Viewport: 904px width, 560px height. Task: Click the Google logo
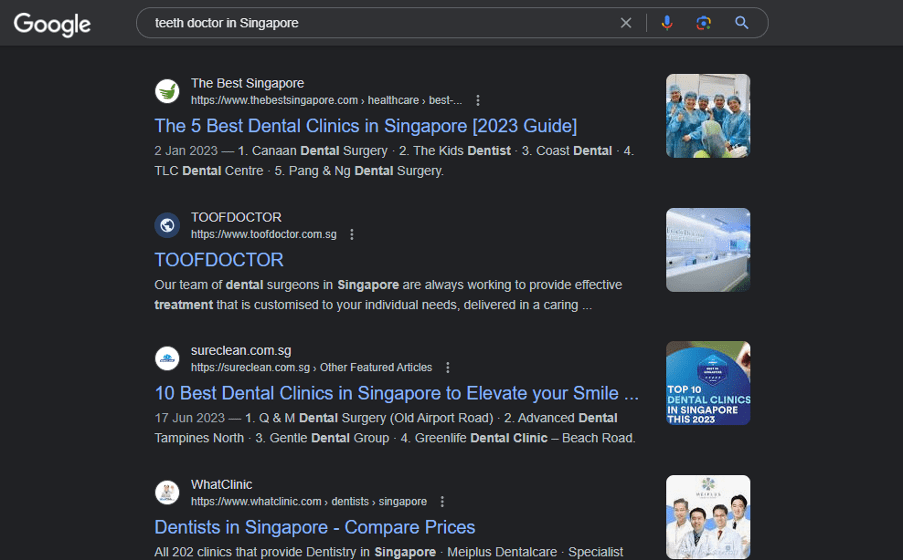point(52,24)
